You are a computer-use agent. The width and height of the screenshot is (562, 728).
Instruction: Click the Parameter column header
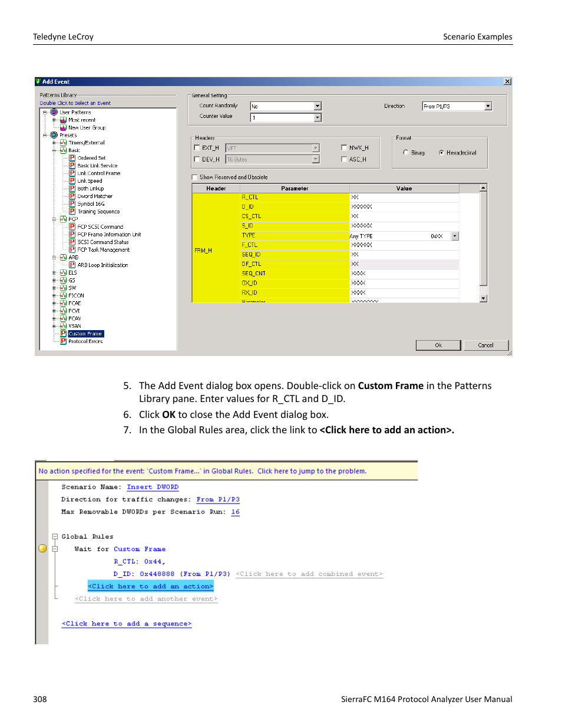coord(295,189)
